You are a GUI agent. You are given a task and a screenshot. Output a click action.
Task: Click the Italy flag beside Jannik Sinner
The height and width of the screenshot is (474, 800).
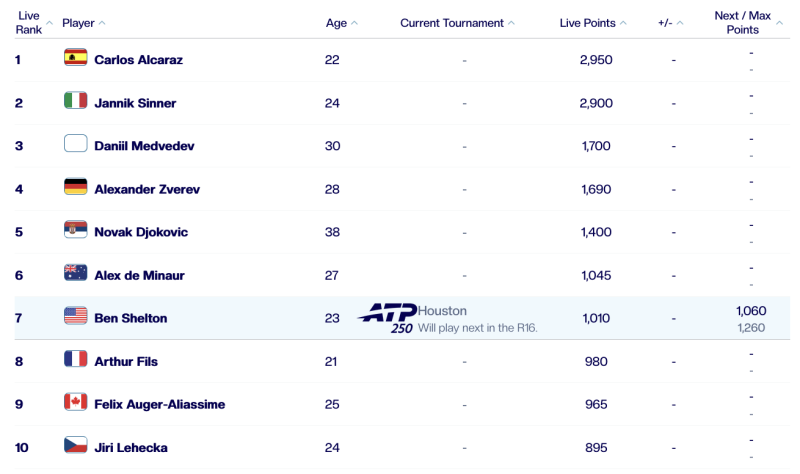76,101
